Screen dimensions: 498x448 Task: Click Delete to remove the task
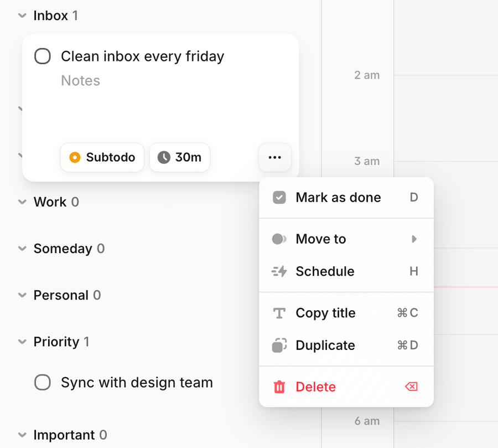(315, 387)
